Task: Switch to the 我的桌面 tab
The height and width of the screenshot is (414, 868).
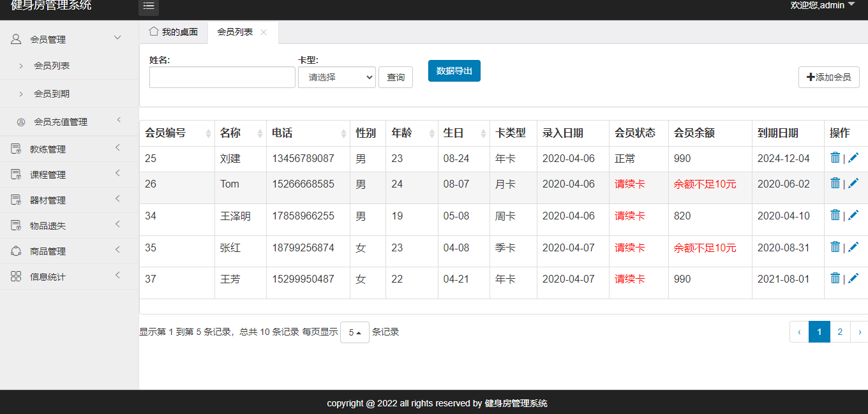Action: (x=174, y=32)
